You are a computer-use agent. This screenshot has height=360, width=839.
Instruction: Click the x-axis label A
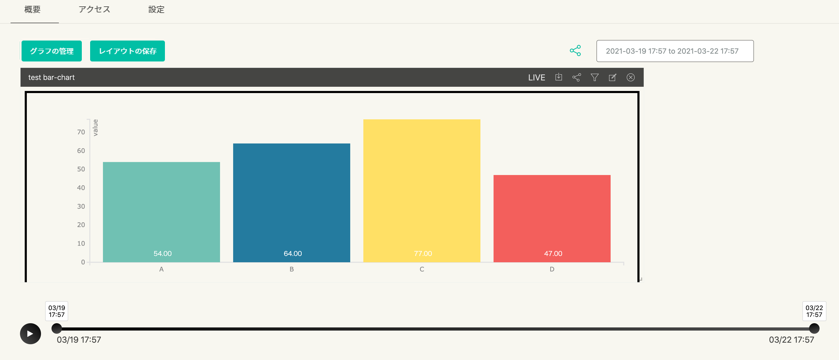click(161, 270)
